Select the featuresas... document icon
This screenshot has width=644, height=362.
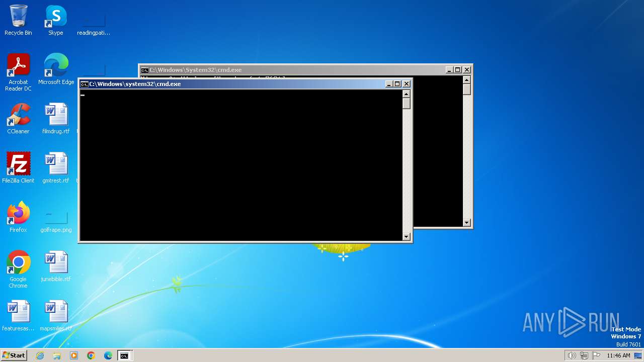click(18, 316)
